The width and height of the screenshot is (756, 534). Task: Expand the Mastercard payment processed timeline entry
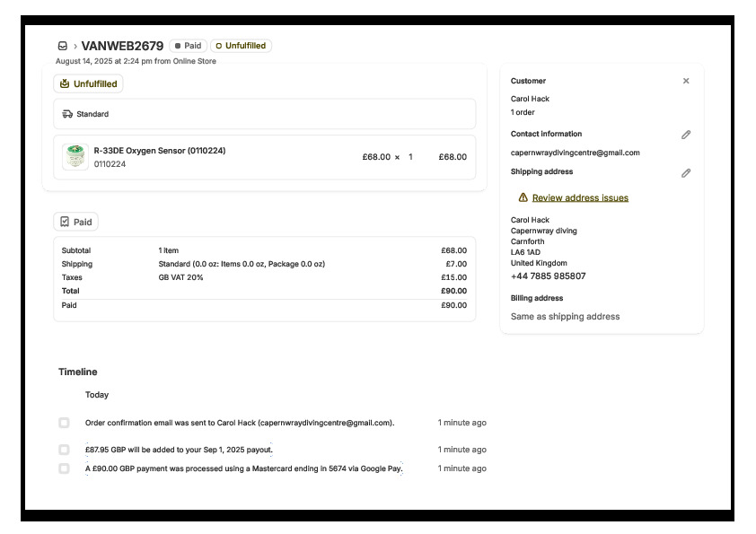coord(243,468)
